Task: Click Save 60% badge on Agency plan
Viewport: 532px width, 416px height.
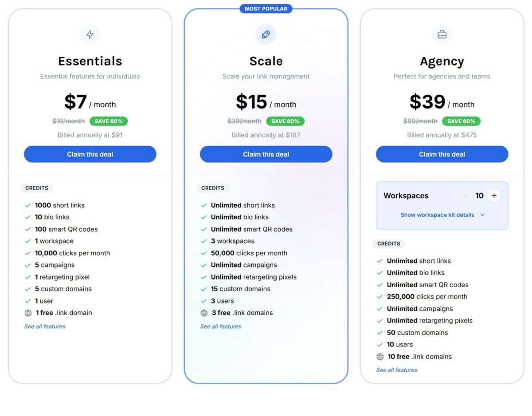Action: click(461, 121)
